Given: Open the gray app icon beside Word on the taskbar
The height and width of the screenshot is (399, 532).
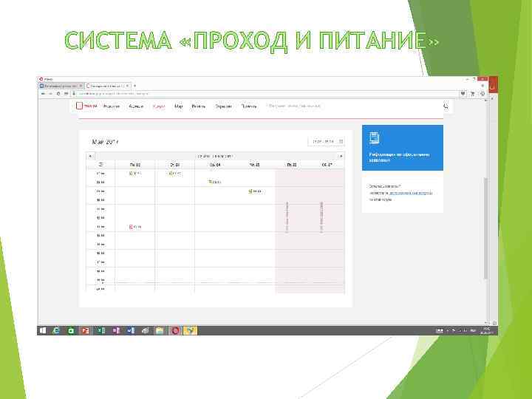Looking at the screenshot, I should point(146,330).
